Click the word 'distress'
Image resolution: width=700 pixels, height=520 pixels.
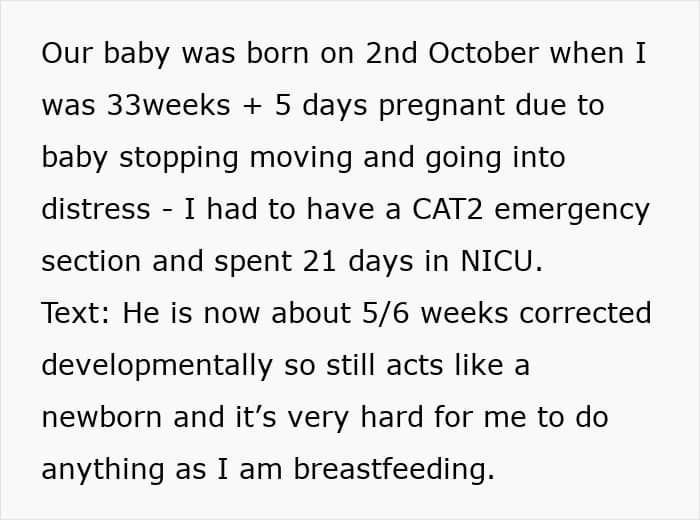(x=91, y=210)
